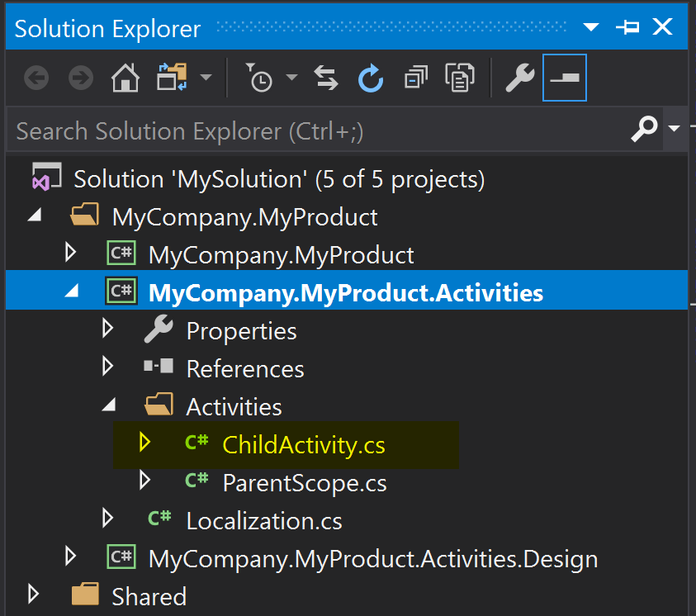Select Solution 'MySolution' root node
Screen dimensions: 696x616
coord(279,179)
